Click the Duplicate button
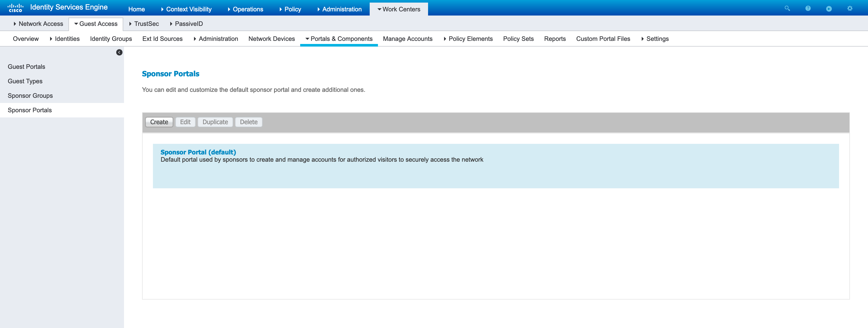Screen dimensions: 868x328 point(215,122)
